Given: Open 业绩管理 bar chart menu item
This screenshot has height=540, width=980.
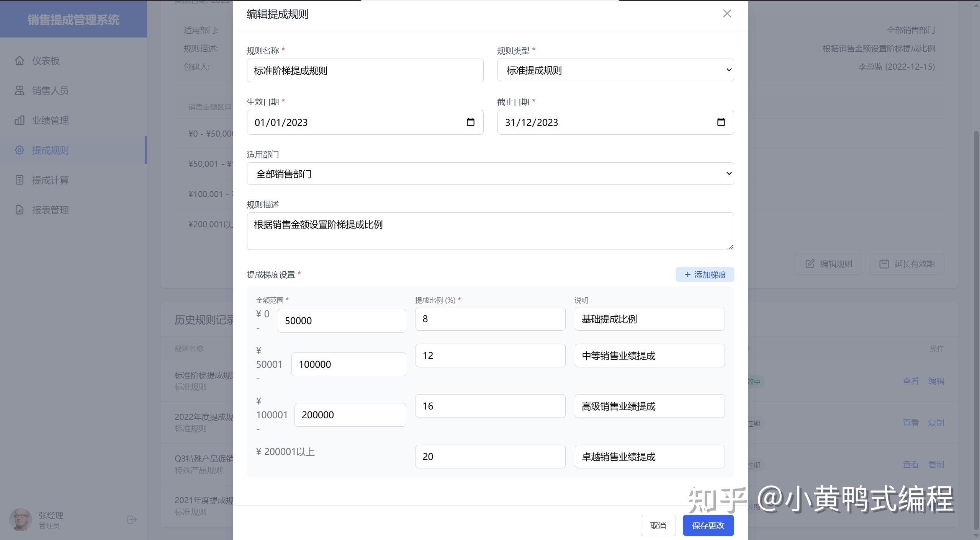Looking at the screenshot, I should tap(50, 121).
